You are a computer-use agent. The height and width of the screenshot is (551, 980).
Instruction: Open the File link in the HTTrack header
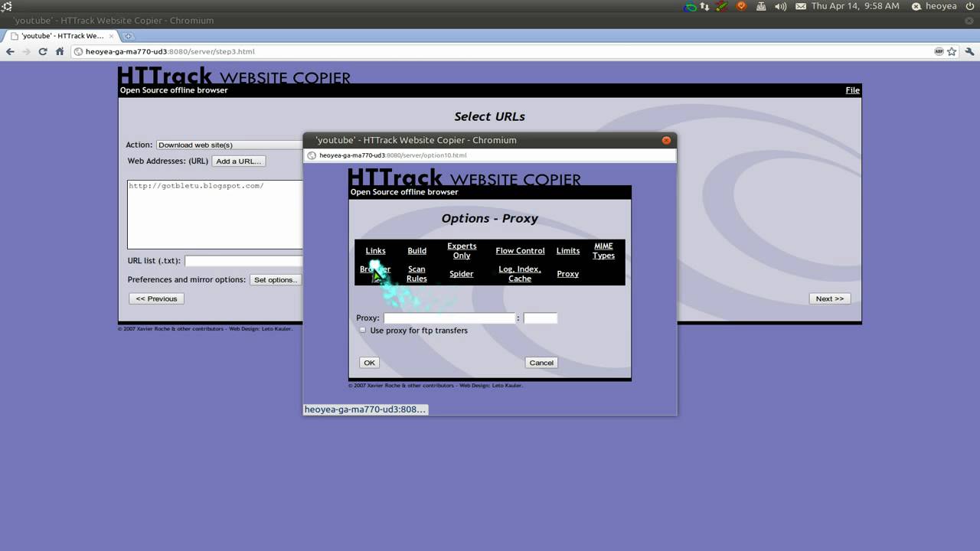852,90
